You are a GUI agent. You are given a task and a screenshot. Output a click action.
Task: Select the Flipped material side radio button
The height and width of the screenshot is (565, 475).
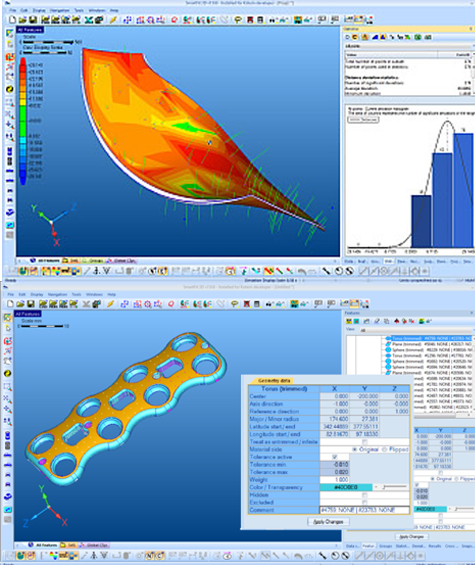[384, 449]
